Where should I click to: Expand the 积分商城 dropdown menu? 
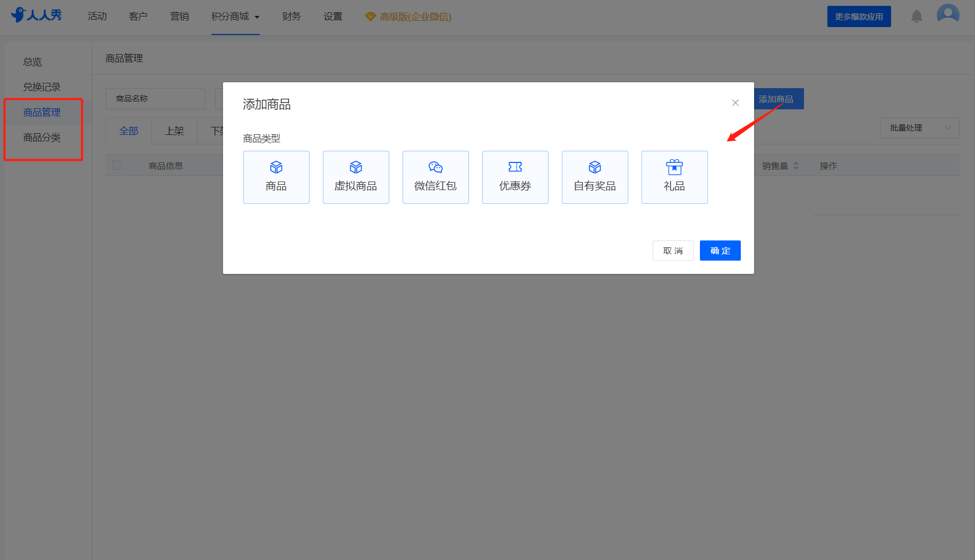(235, 16)
